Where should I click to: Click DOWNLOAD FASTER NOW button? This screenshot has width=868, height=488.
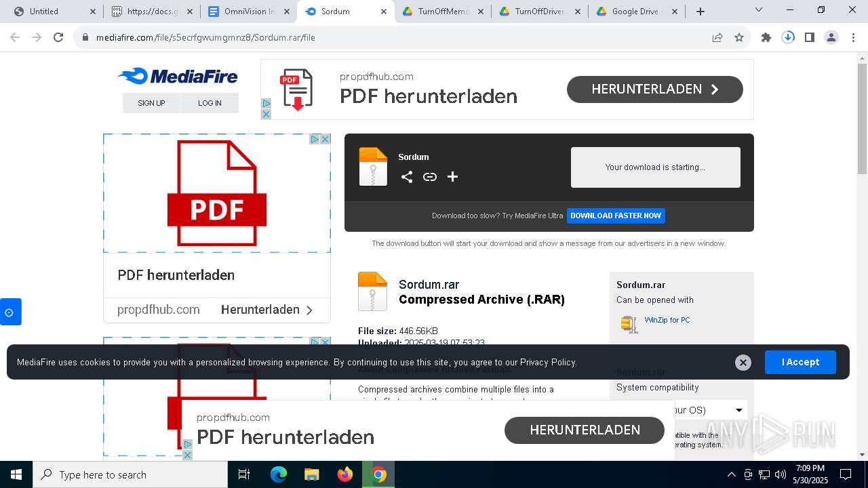pos(616,216)
